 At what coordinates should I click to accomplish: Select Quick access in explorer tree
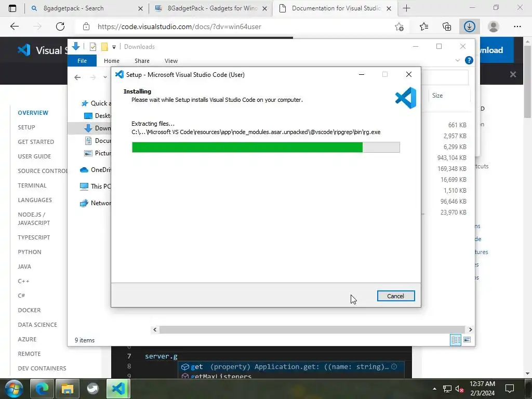point(96,103)
